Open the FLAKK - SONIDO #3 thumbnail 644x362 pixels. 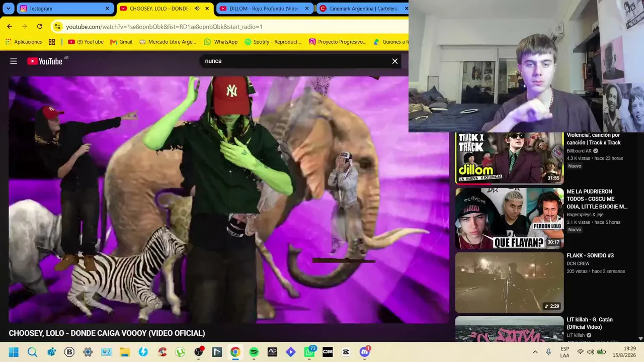509,283
